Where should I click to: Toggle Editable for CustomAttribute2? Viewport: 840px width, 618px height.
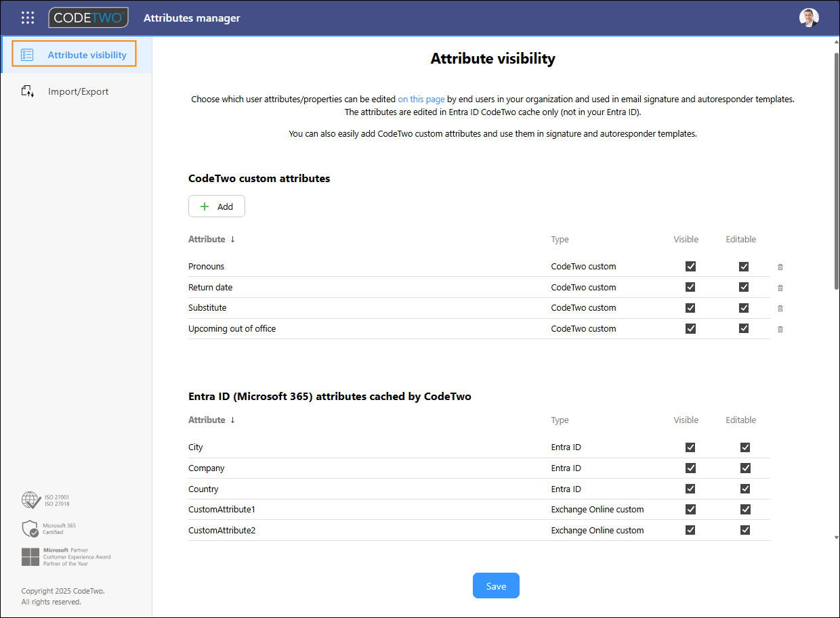(x=745, y=530)
